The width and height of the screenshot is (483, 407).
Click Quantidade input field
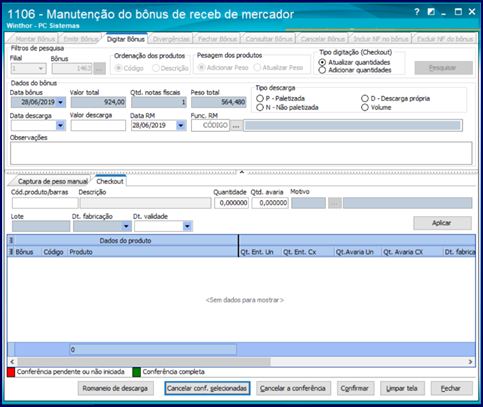[231, 203]
